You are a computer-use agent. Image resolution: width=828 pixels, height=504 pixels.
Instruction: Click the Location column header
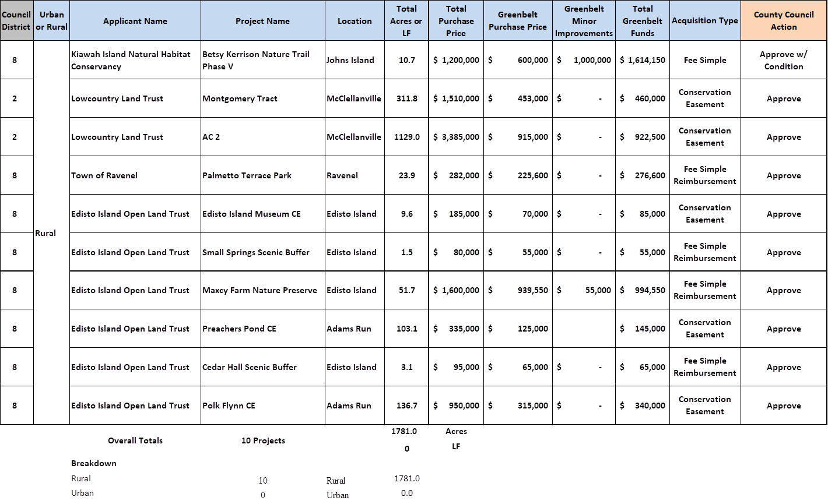tap(355, 21)
